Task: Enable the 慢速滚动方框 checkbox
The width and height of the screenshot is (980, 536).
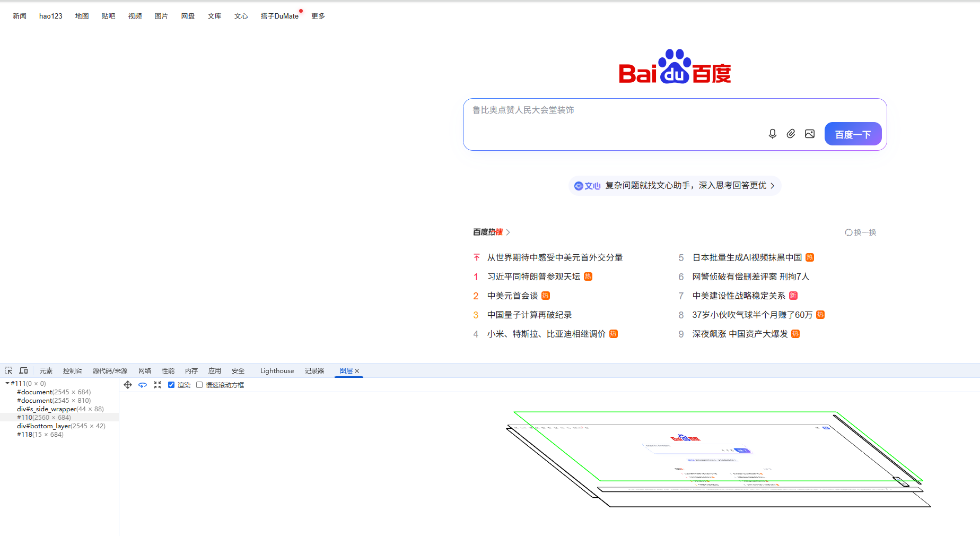Action: pyautogui.click(x=199, y=385)
